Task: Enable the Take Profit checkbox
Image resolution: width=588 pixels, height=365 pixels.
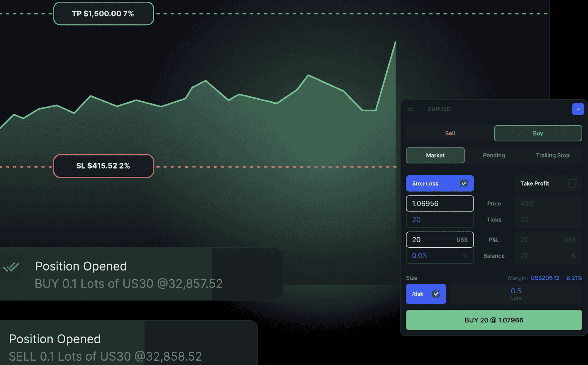Action: 572,183
